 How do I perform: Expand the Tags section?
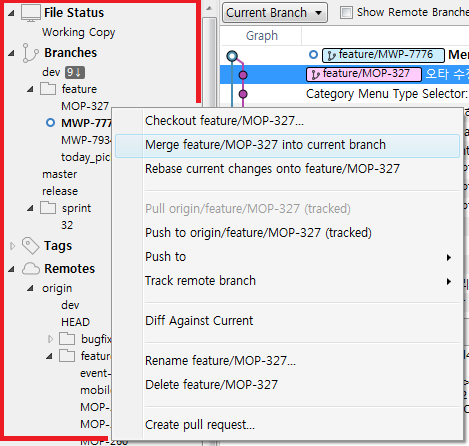pos(13,246)
